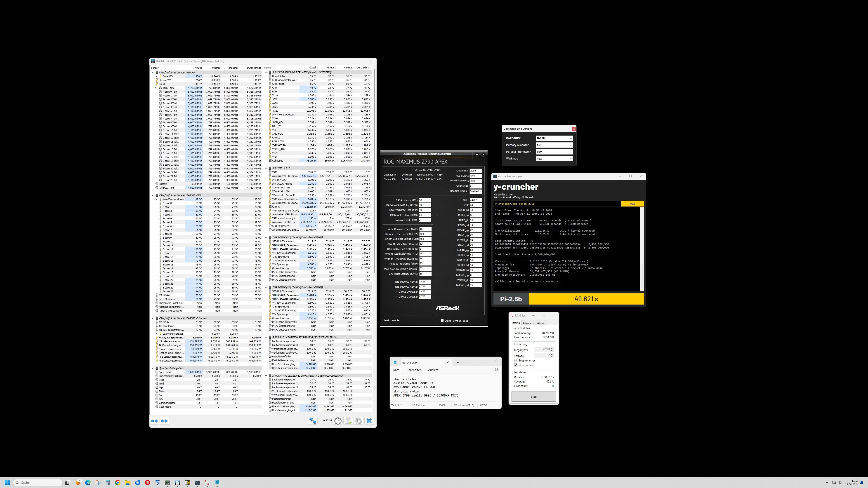Click y-cruncher command line input field
This screenshot has width=868, height=488.
pos(557,204)
